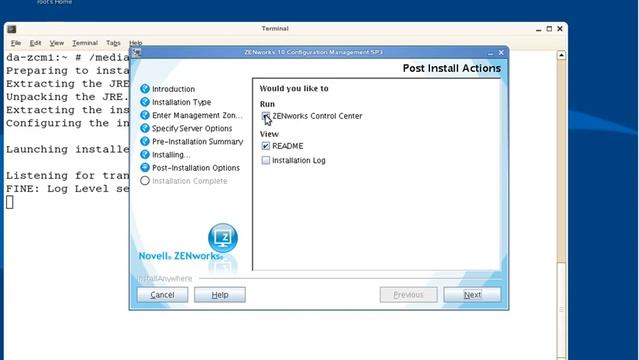Click Installation Complete empty circle icon
The width and height of the screenshot is (640, 360).
(x=144, y=181)
